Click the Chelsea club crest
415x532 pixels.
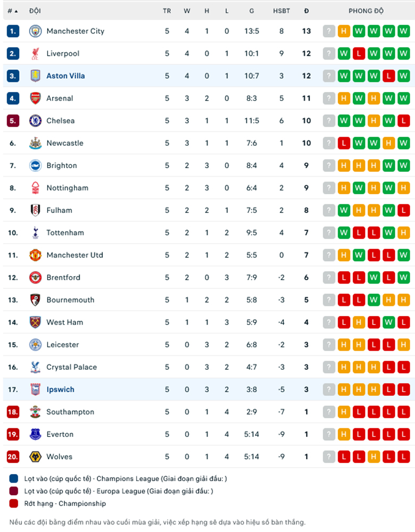(x=35, y=121)
